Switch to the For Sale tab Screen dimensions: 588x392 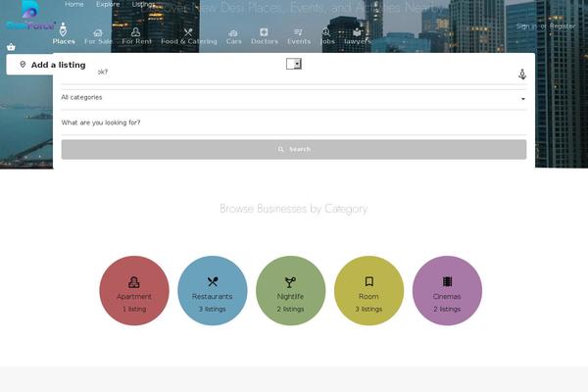click(x=98, y=36)
